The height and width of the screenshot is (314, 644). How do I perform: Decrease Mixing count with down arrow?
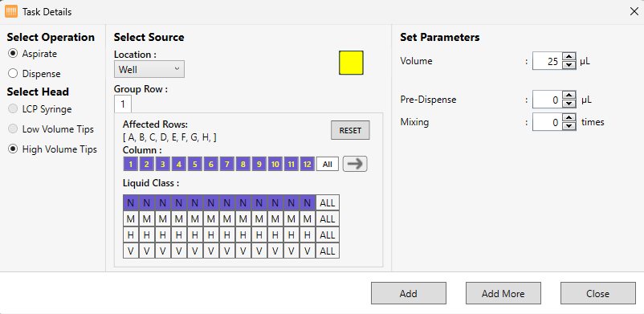(569, 126)
